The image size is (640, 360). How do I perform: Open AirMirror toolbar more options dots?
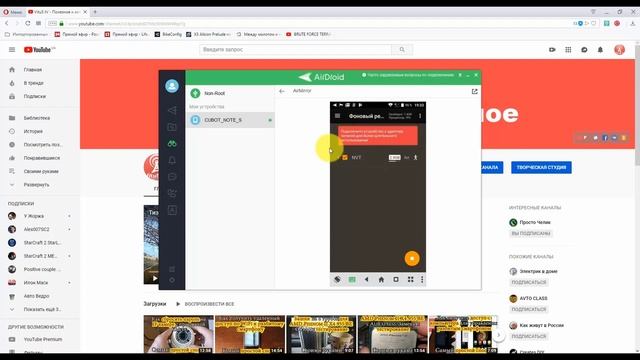[x=422, y=280]
